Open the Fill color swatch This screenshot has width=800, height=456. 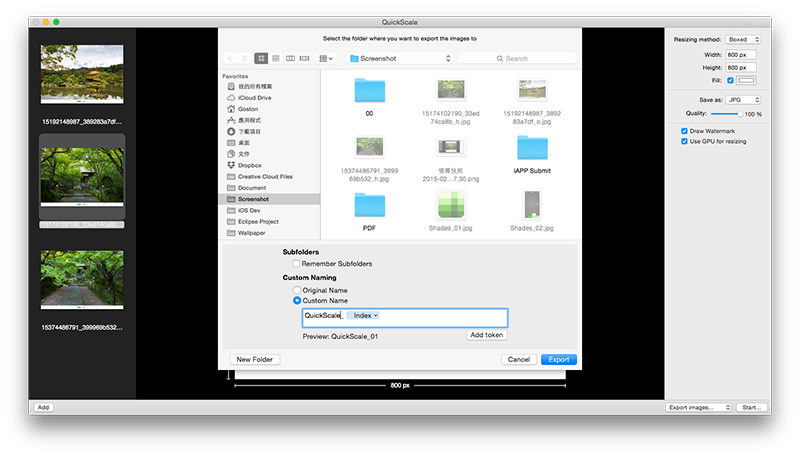click(746, 80)
